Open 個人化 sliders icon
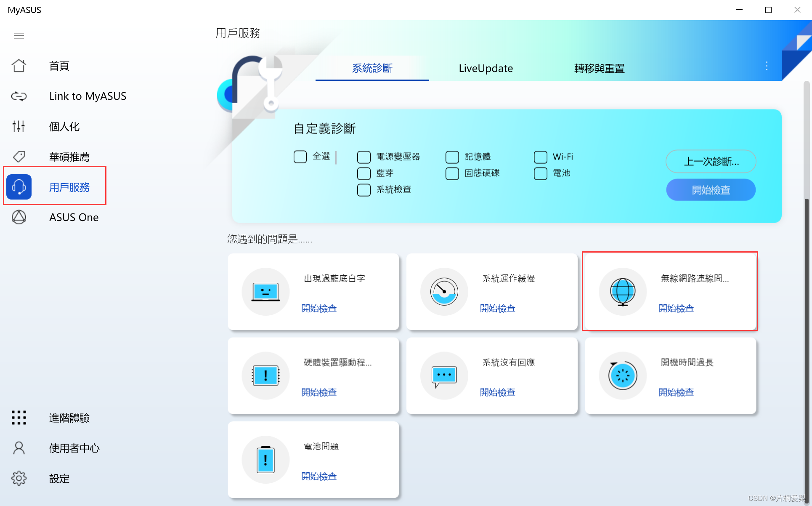This screenshot has width=812, height=506. coord(19,126)
